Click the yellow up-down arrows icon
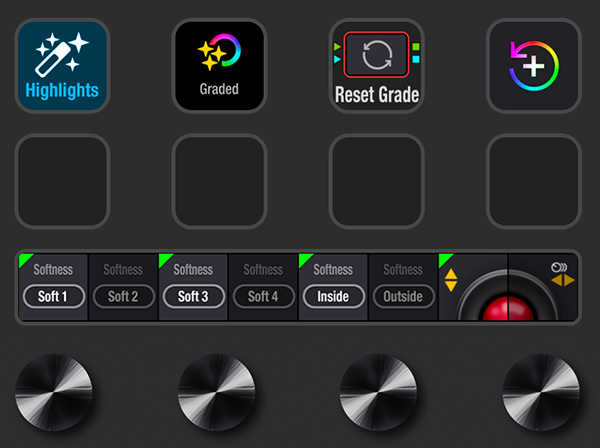This screenshot has height=448, width=600. tap(451, 280)
